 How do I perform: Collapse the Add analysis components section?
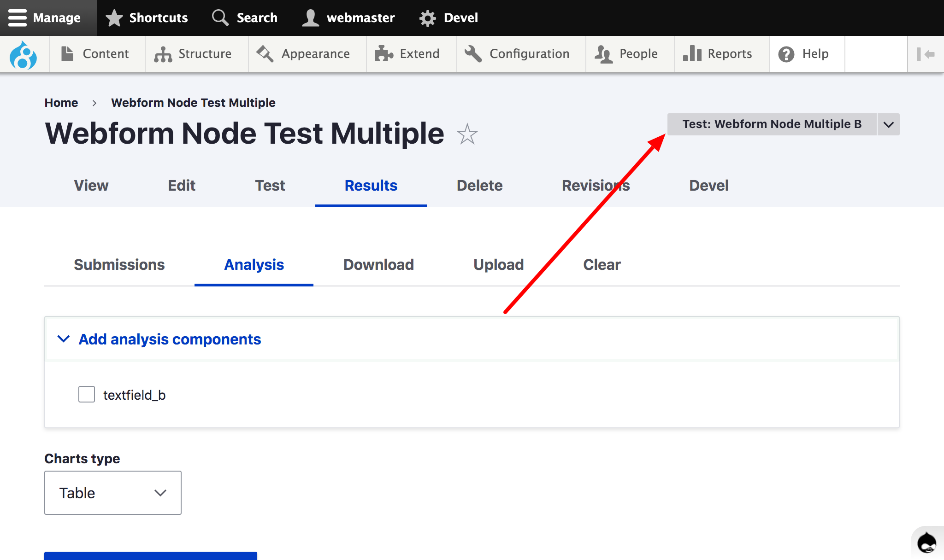(170, 339)
